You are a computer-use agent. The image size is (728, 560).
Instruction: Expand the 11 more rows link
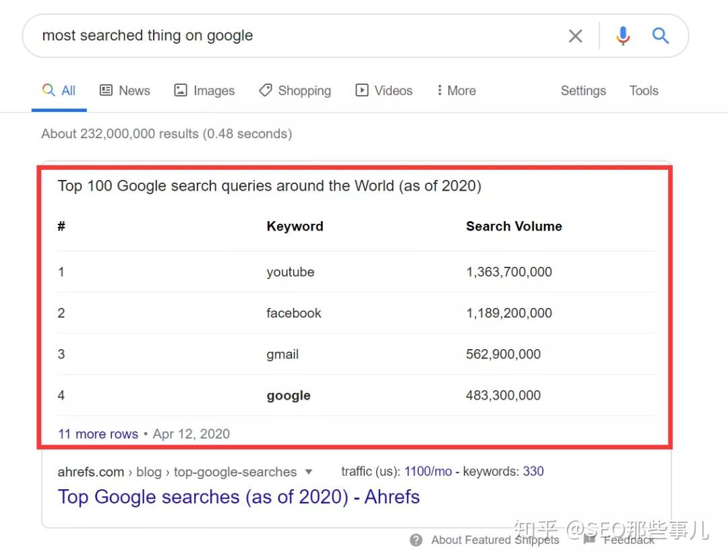(x=98, y=434)
